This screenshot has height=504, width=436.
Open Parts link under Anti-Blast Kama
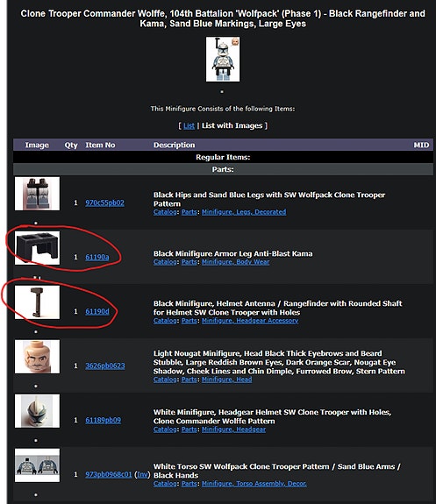tap(189, 262)
